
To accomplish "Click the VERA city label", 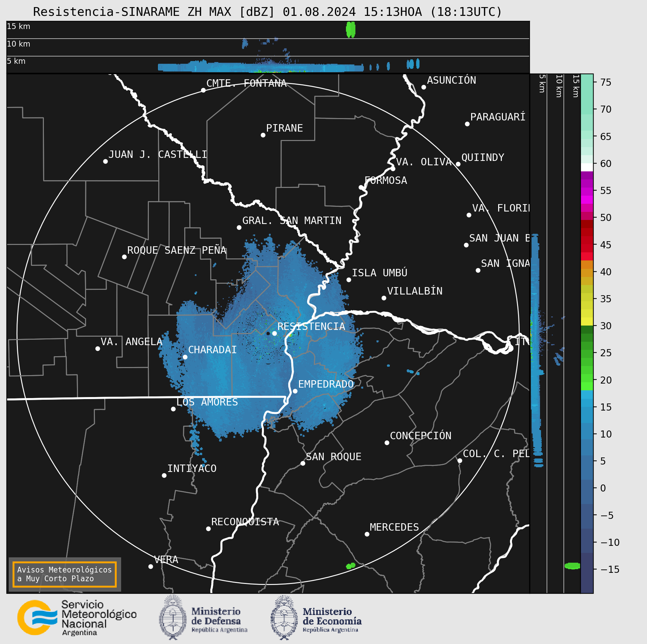I will 166,560.
